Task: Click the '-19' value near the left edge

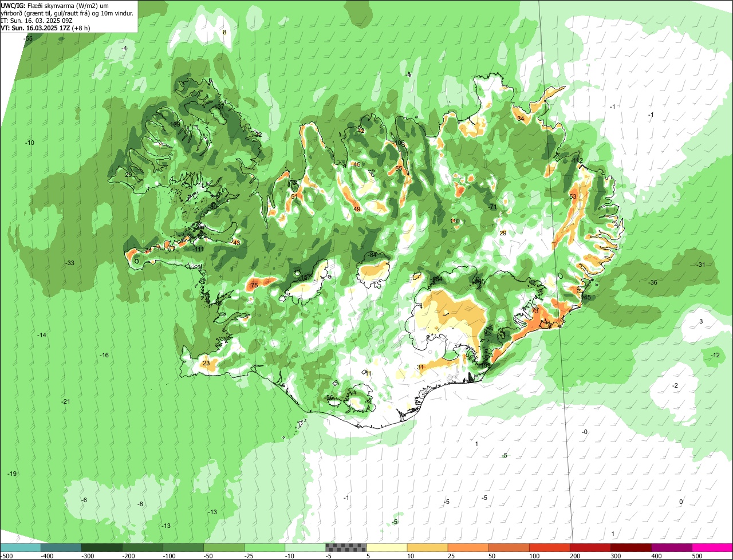Action: (x=12, y=474)
